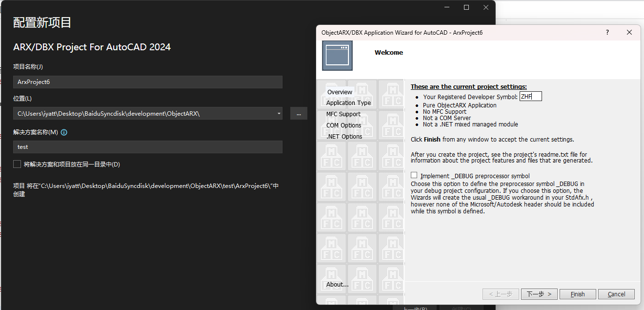
Task: Go to Application Type page
Action: click(x=348, y=103)
